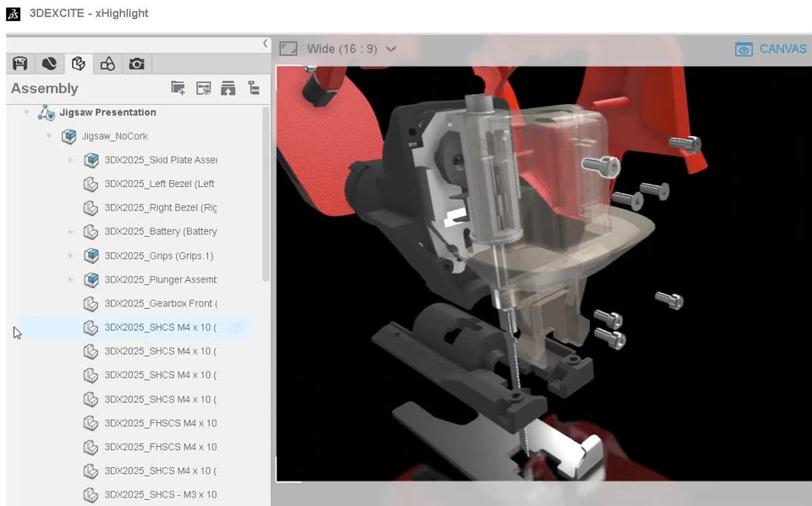
Task: Collapse the Jigsaw_NoCork node arrow
Action: (x=49, y=136)
